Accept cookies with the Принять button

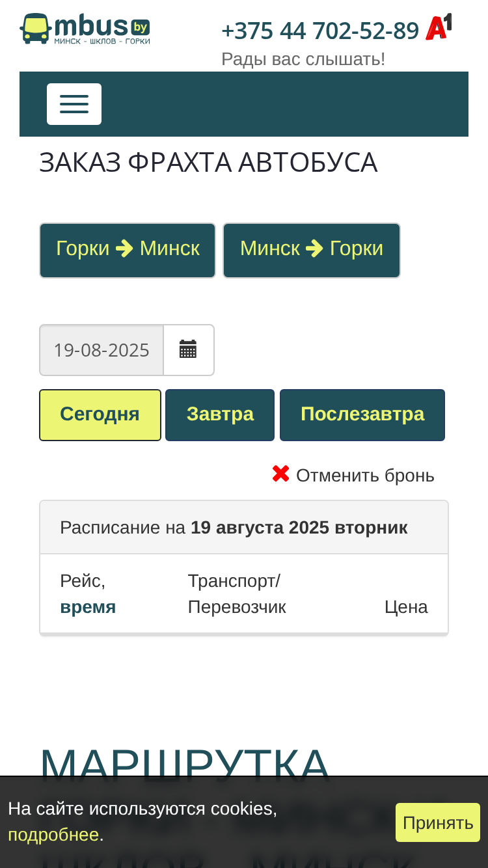point(438,822)
